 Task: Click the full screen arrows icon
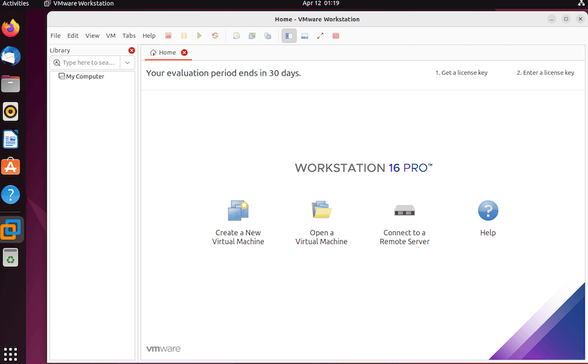pyautogui.click(x=320, y=36)
